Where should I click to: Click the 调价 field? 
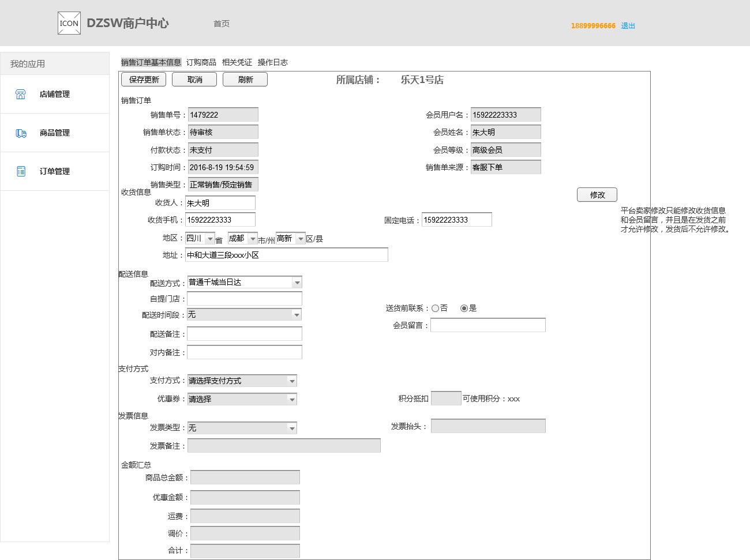click(x=245, y=533)
